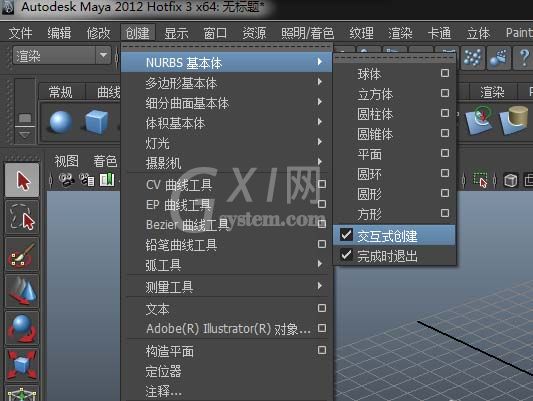Click the camera attributes icon in panel toolbar
The width and height of the screenshot is (533, 401).
pyautogui.click(x=87, y=180)
